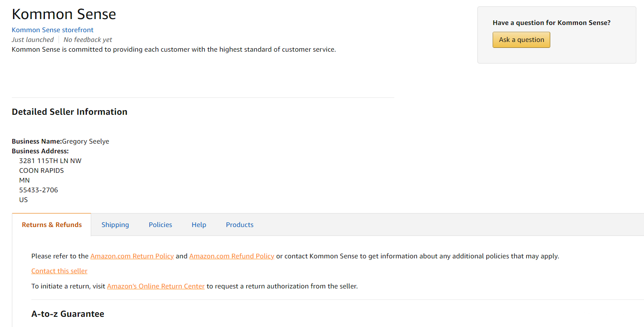Click the A-to-z Guarantee heading
The width and height of the screenshot is (644, 327).
(x=68, y=314)
